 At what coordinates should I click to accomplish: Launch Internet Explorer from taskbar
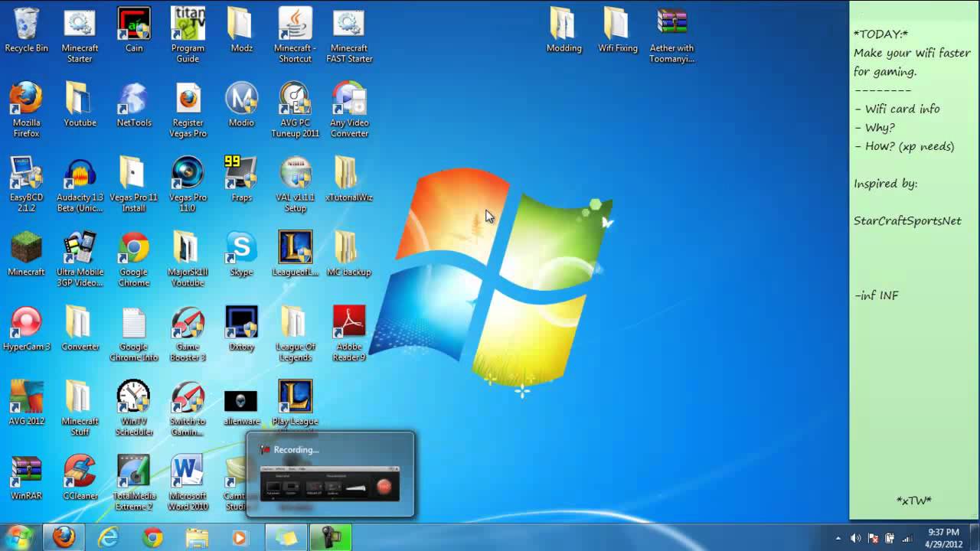(x=108, y=538)
